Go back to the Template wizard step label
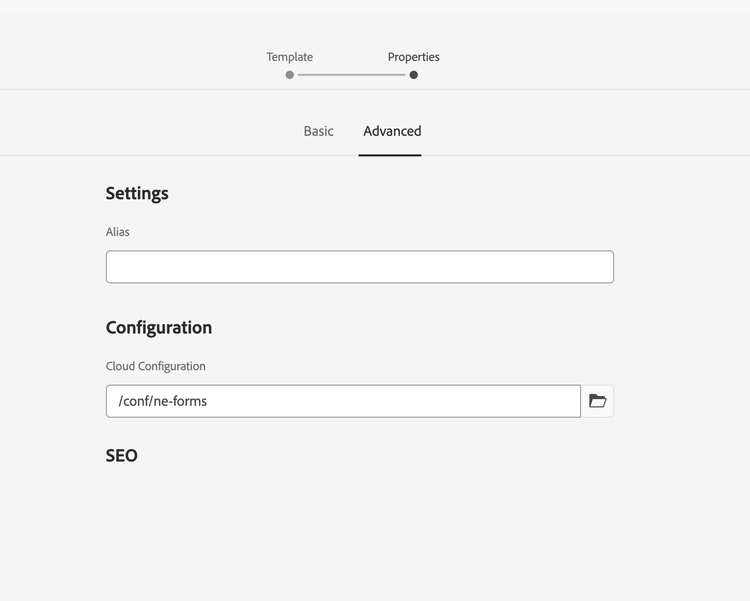Screen dimensions: 750x601 [289, 57]
